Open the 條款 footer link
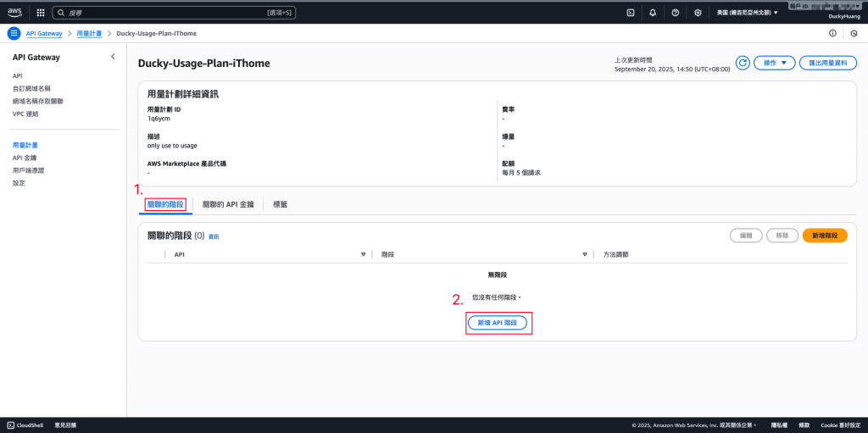The height and width of the screenshot is (433, 868). (804, 425)
